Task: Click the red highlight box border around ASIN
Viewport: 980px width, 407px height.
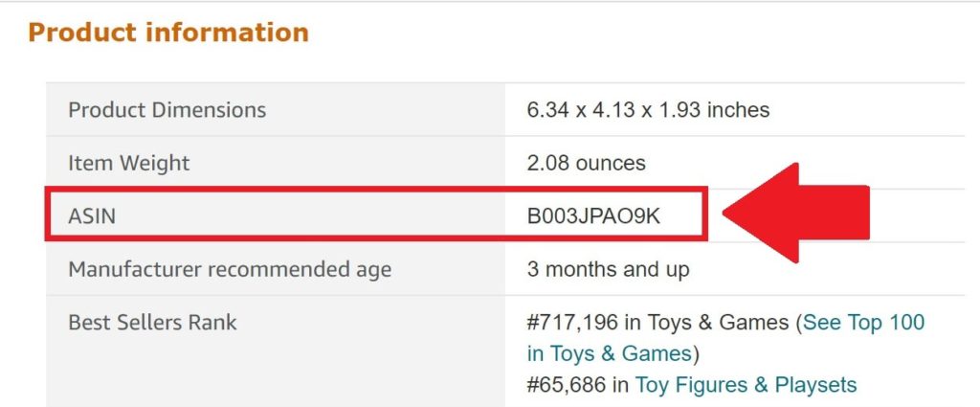Action: [x=376, y=189]
